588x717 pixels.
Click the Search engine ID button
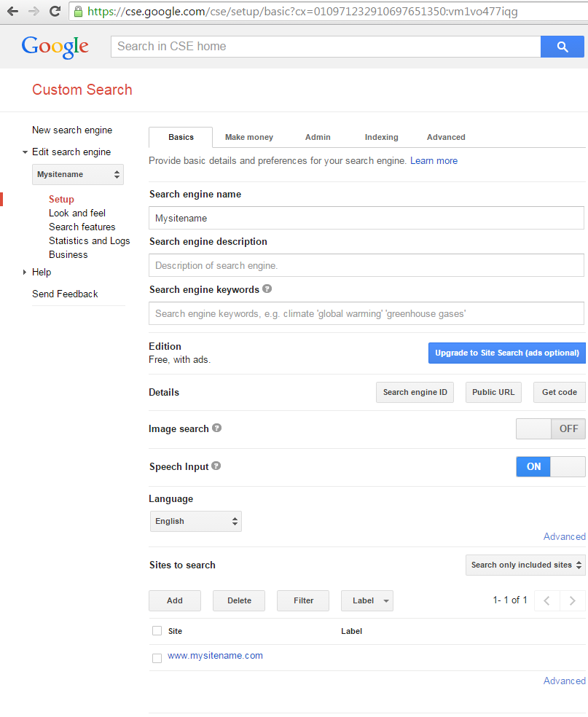(415, 392)
